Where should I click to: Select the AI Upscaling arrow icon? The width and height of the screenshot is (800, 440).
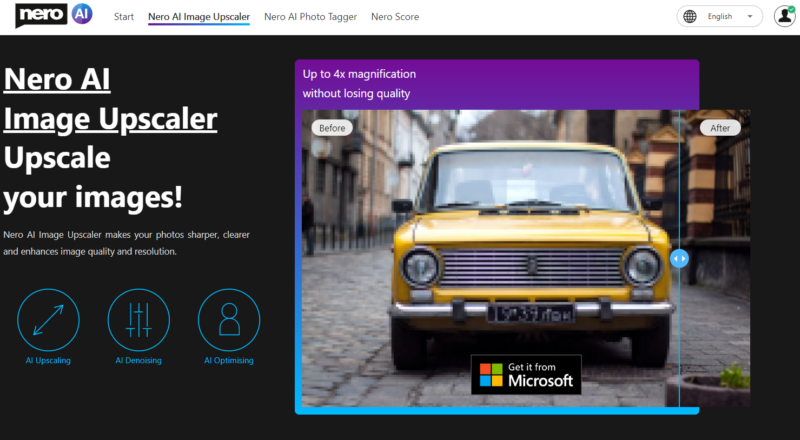click(x=48, y=320)
